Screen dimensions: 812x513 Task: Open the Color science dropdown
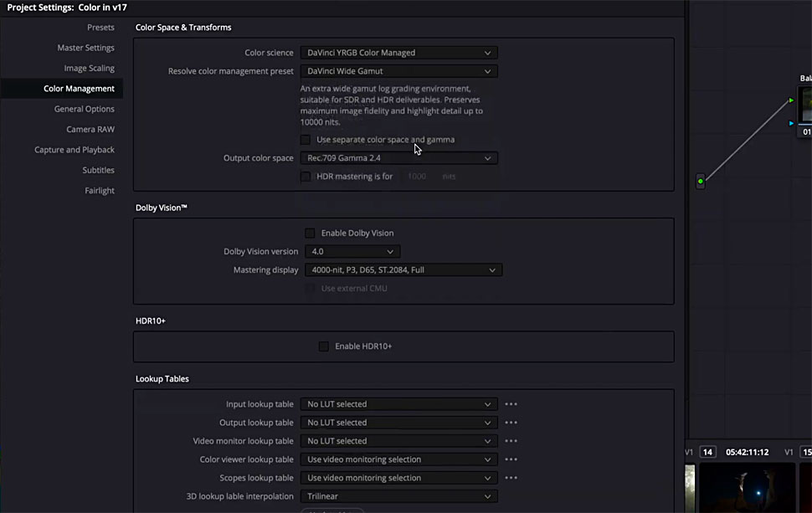(398, 53)
